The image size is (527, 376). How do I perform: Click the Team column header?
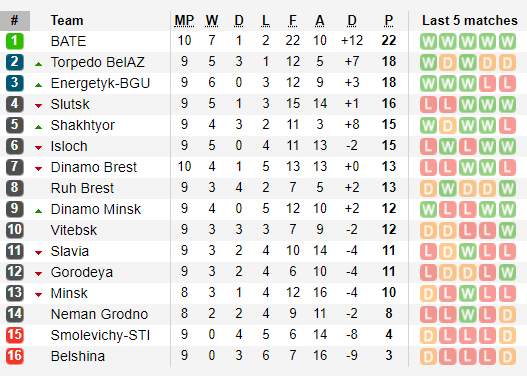point(67,20)
